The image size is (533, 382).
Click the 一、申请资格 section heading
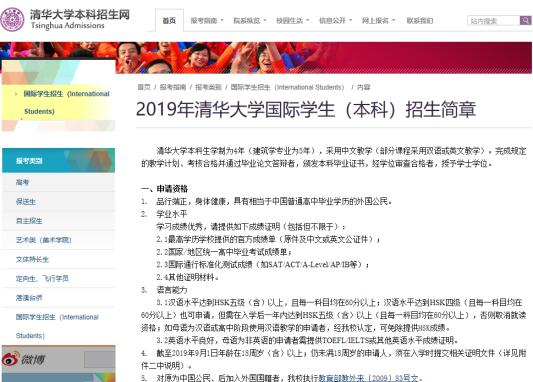(x=165, y=189)
